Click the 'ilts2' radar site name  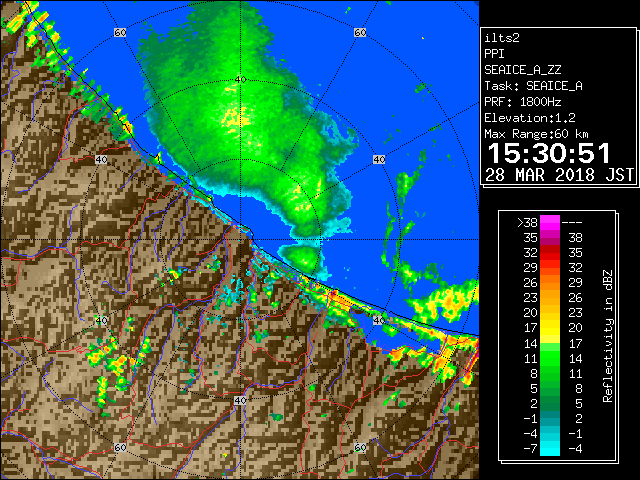pos(502,38)
